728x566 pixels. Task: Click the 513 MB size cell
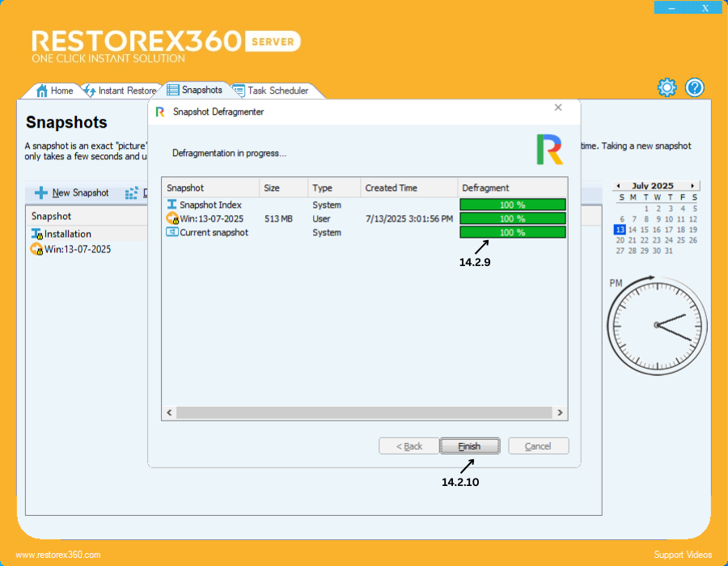278,218
